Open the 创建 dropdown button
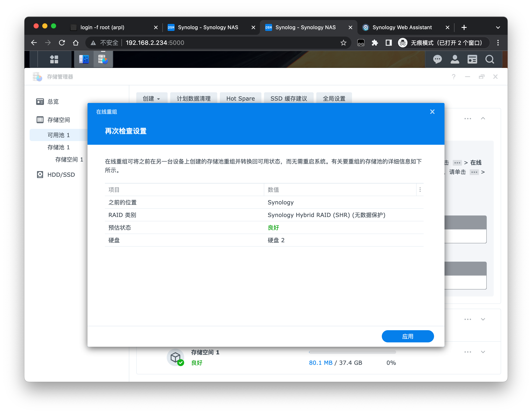This screenshot has height=414, width=532. 152,98
